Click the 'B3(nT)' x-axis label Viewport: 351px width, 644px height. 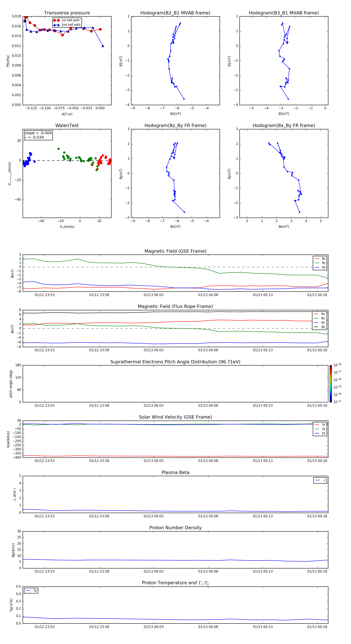point(284,114)
